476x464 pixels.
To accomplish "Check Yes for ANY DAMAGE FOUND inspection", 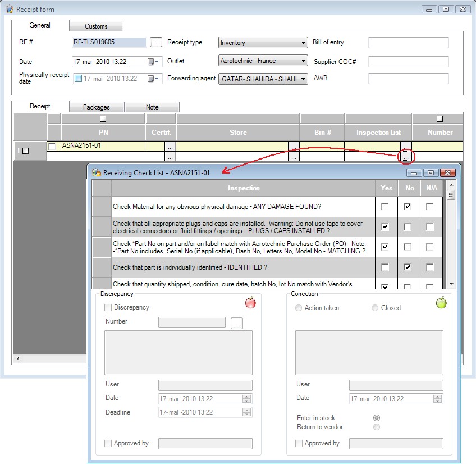I will coord(385,207).
